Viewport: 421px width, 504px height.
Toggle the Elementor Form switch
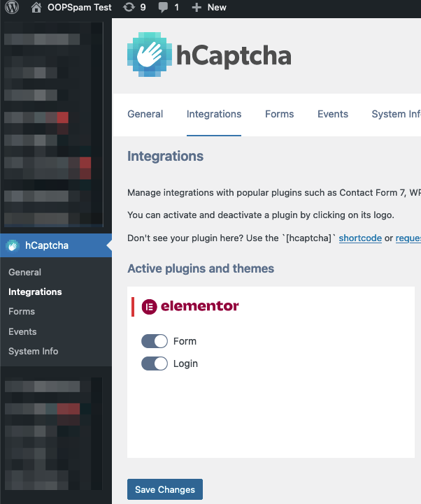pyautogui.click(x=155, y=341)
